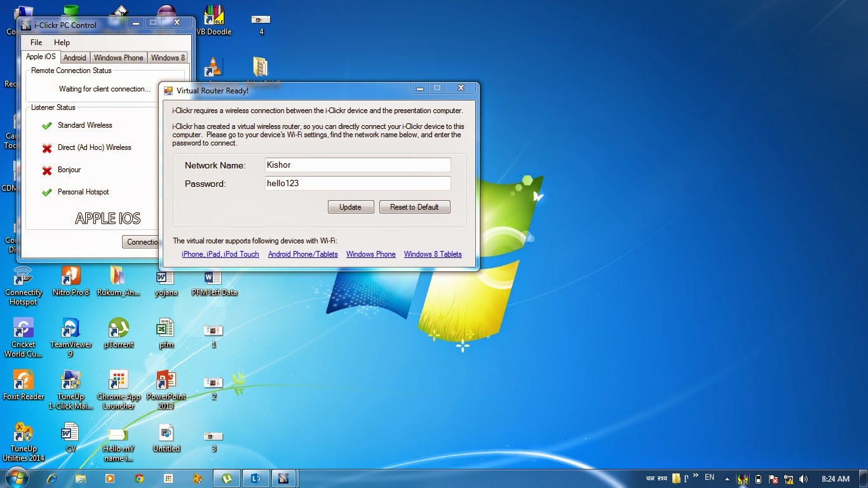Open the Help menu in i-Clickr
The height and width of the screenshot is (488, 868).
(62, 43)
